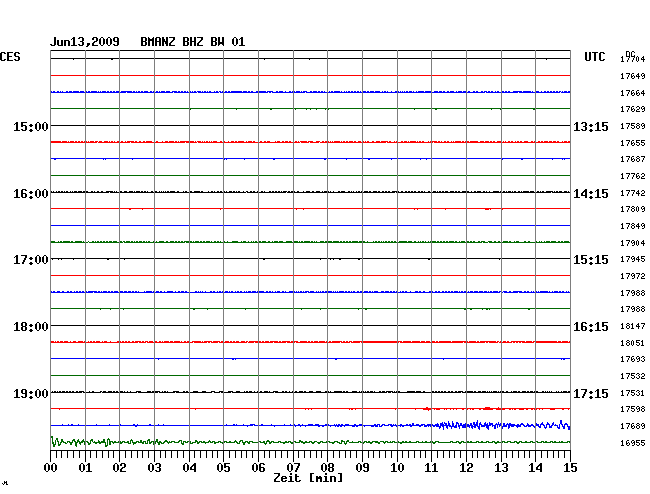This screenshot has height=494, width=650.
Task: Click the 00 minute axis label
Action: click(x=51, y=468)
